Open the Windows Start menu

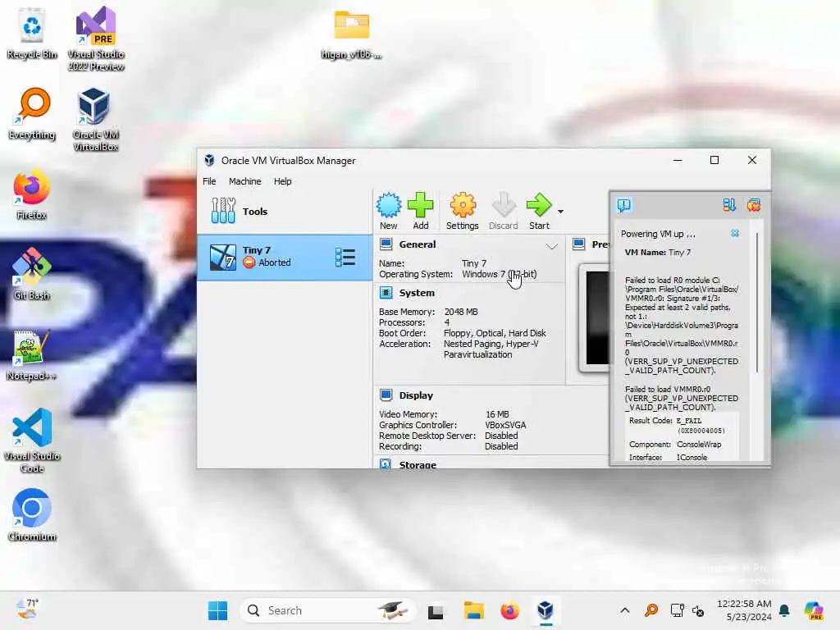tap(217, 610)
